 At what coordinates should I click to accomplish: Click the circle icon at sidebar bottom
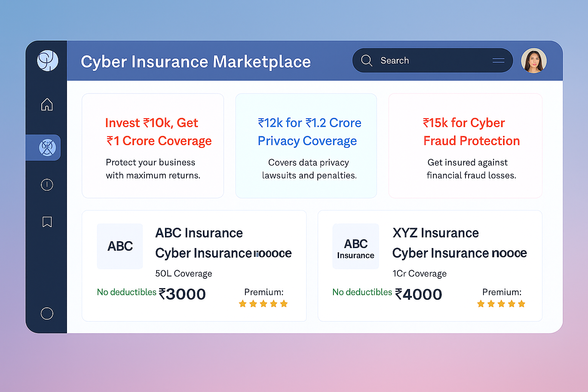tap(47, 314)
